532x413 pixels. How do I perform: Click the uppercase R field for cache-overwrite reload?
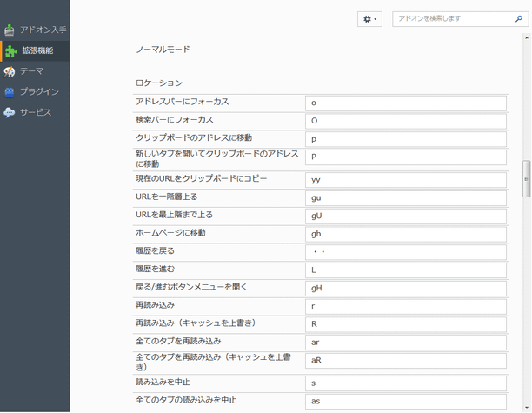406,324
